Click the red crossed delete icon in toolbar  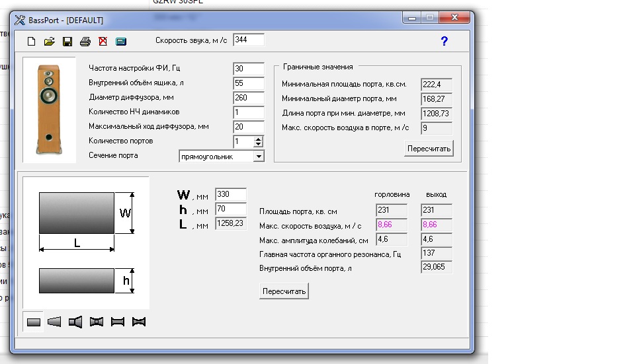pos(103,41)
